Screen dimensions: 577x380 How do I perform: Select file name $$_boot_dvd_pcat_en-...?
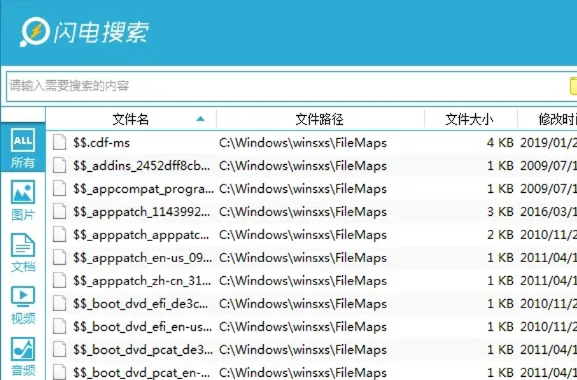[x=142, y=373]
